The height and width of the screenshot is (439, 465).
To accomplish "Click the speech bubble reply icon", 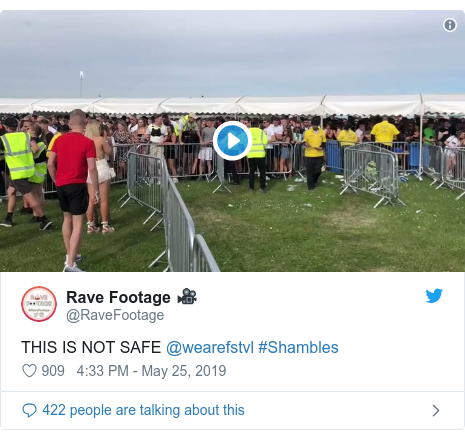I will [x=29, y=410].
